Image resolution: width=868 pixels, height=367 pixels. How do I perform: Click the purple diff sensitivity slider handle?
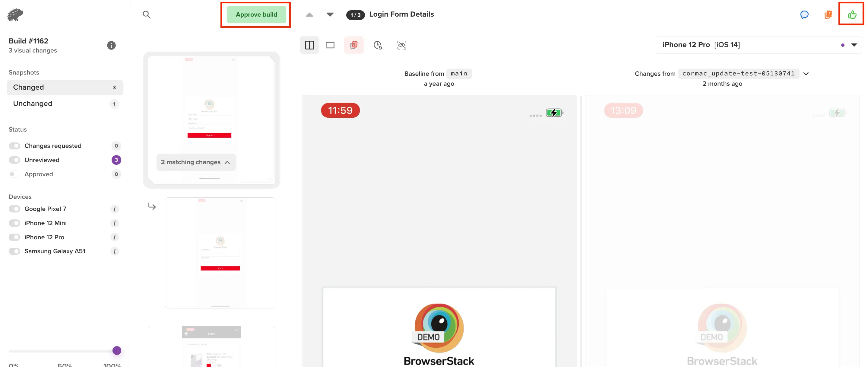(117, 350)
